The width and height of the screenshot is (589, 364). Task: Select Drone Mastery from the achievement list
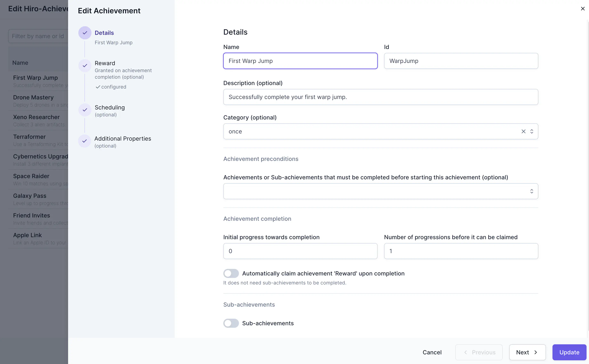click(33, 97)
